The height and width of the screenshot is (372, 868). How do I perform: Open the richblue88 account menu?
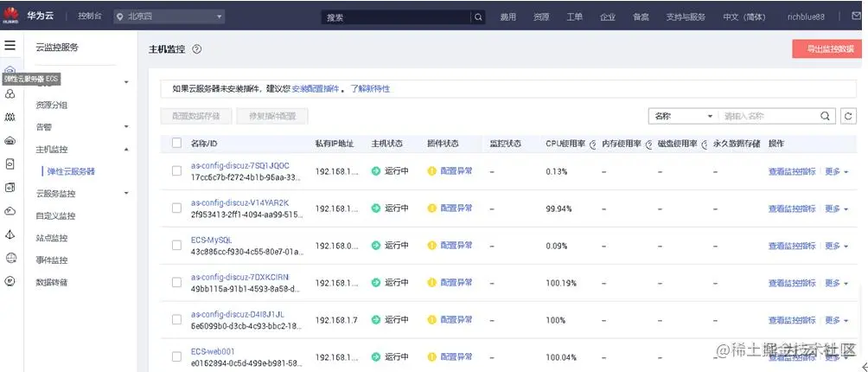pos(806,17)
